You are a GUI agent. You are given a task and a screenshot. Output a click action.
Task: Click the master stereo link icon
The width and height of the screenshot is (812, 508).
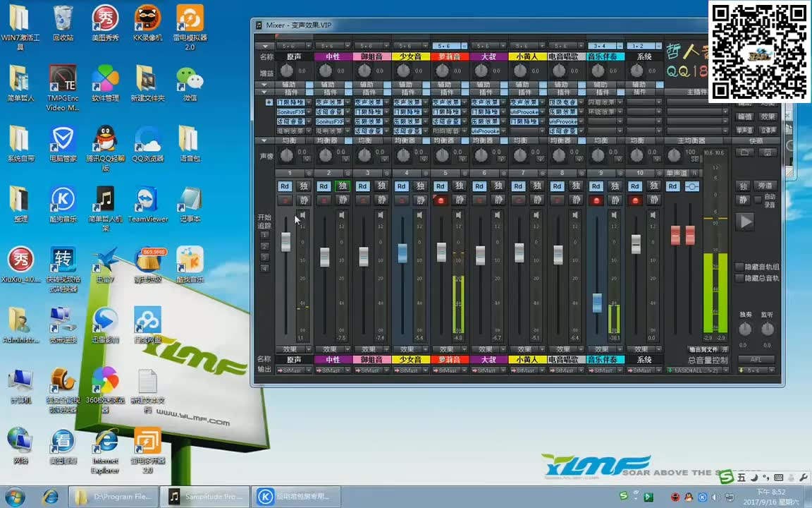point(692,186)
